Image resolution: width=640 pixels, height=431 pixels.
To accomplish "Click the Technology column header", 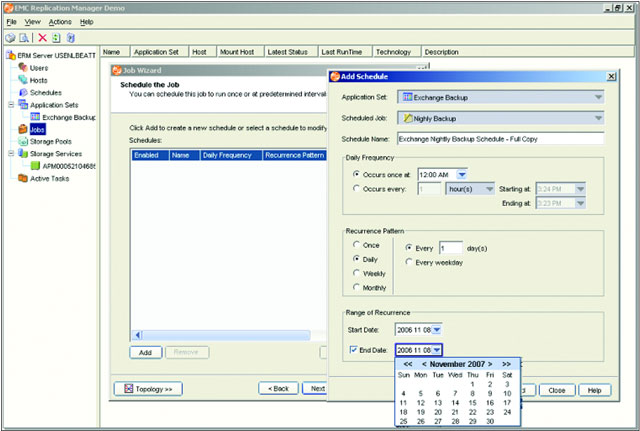I will pyautogui.click(x=396, y=52).
